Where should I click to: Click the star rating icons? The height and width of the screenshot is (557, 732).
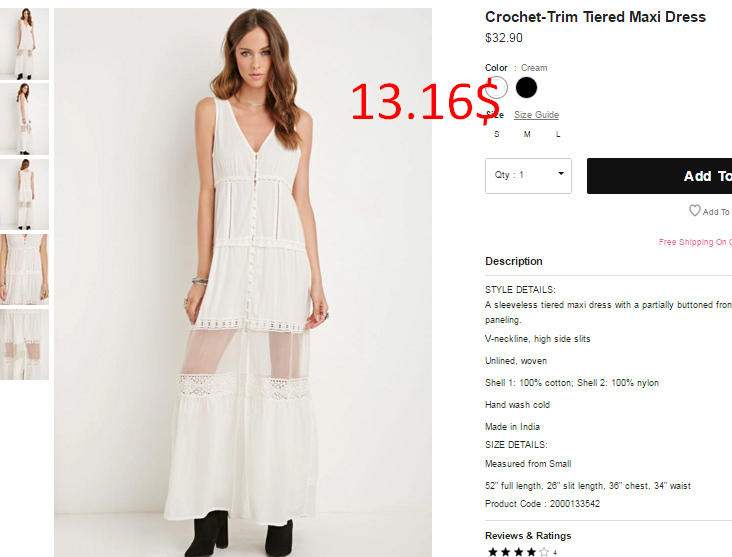(518, 552)
